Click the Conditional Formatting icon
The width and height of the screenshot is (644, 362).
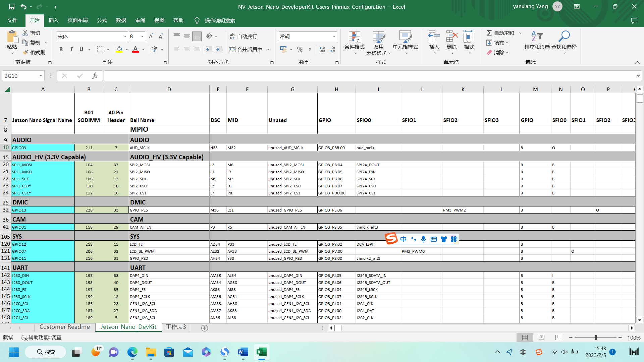pos(354,37)
